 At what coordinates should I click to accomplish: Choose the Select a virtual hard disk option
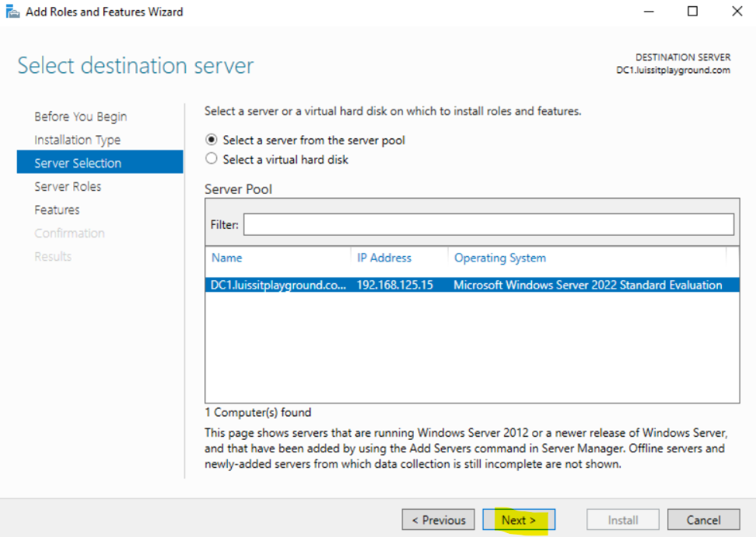click(276, 159)
